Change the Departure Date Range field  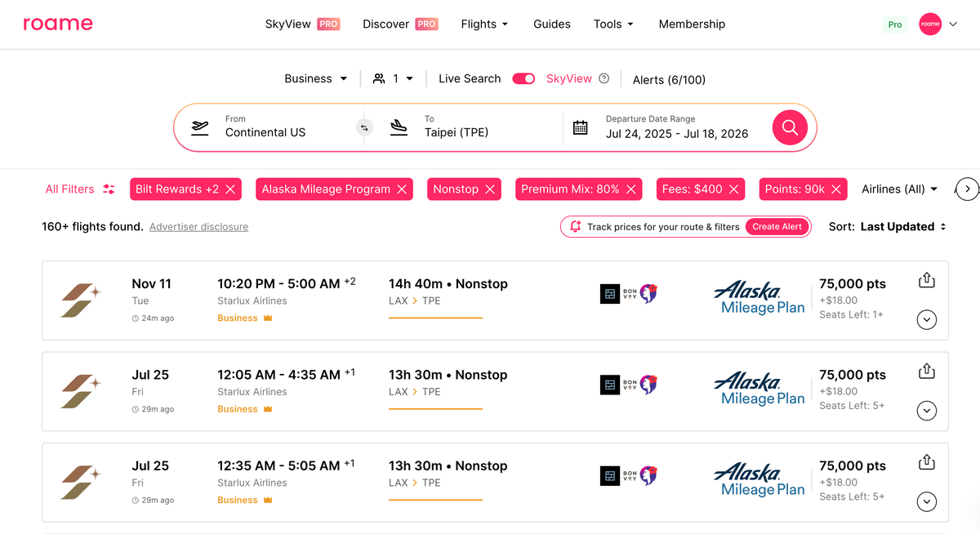tap(677, 127)
